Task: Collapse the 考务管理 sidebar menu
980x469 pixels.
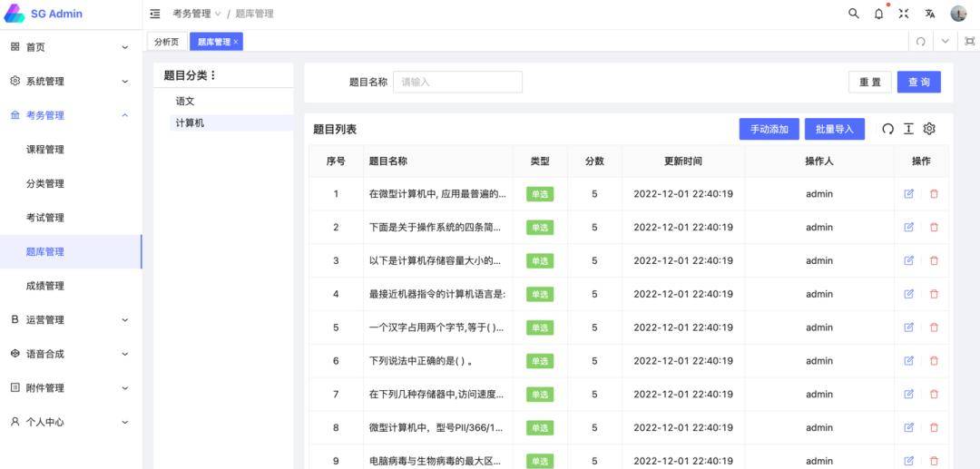Action: pyautogui.click(x=71, y=115)
